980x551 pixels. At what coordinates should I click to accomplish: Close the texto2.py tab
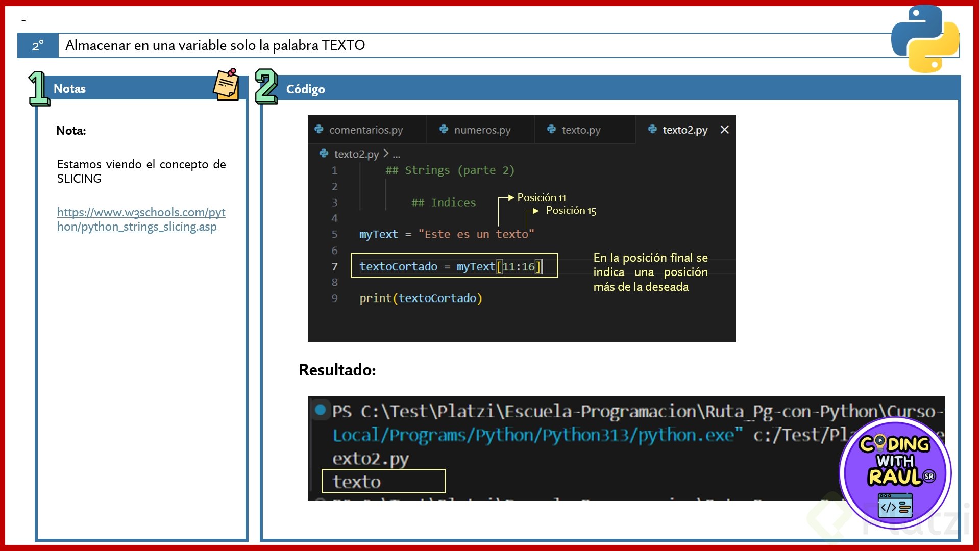[724, 130]
